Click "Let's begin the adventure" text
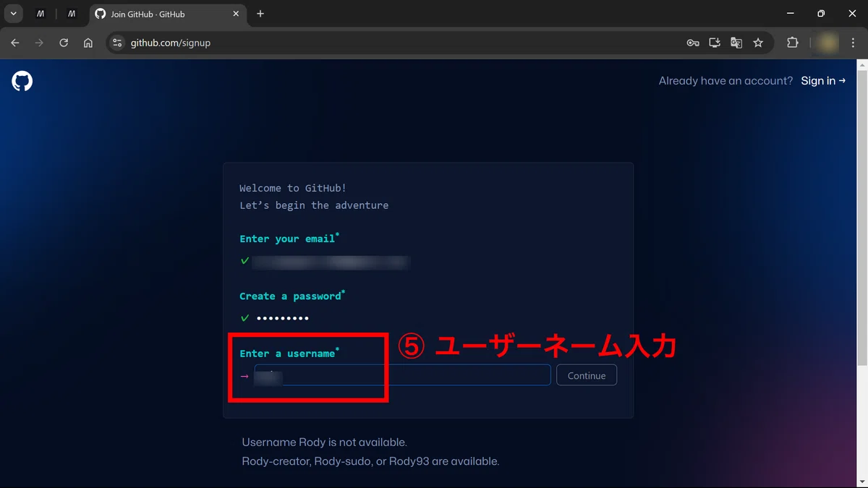 tap(314, 205)
